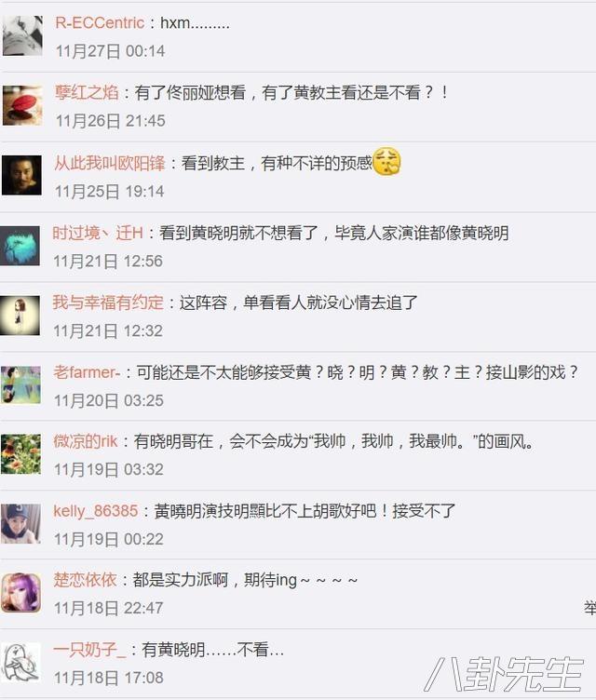Image resolution: width=596 pixels, height=700 pixels.
Task: Open the flower avatar of 微凉的rik
Action: pos(20,454)
